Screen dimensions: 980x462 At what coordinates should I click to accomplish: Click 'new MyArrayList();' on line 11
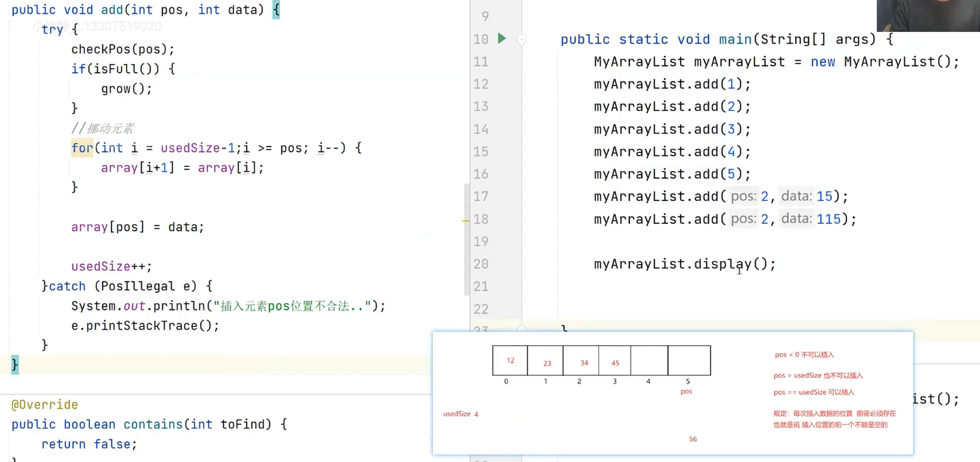point(885,62)
